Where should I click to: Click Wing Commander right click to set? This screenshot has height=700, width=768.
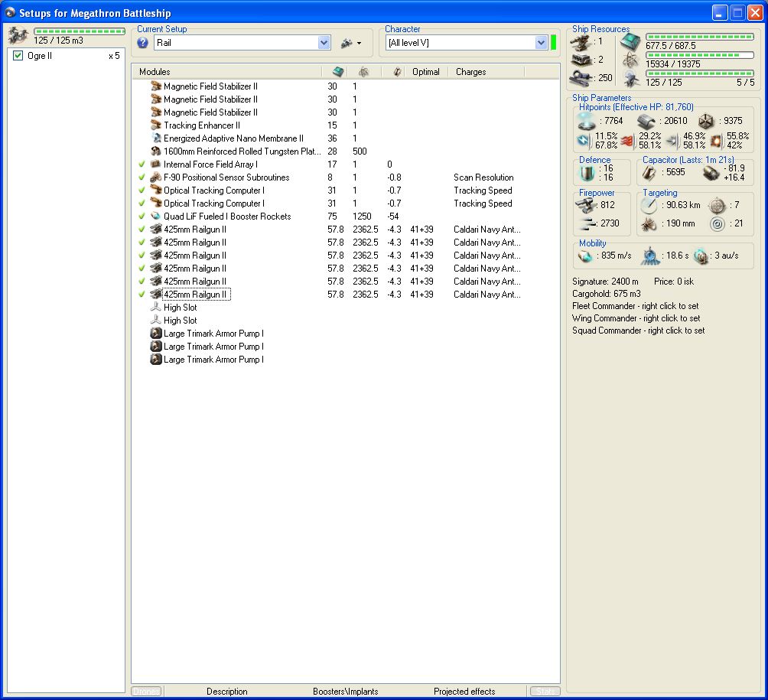[636, 318]
